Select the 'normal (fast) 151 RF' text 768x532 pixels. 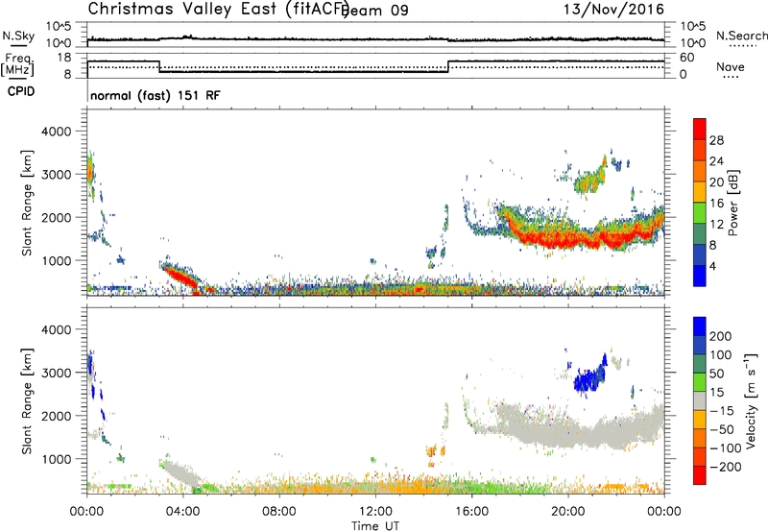coord(156,95)
